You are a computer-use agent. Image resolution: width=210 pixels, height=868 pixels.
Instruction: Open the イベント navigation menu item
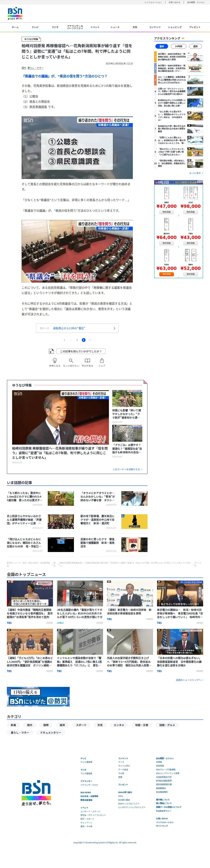click(x=95, y=27)
